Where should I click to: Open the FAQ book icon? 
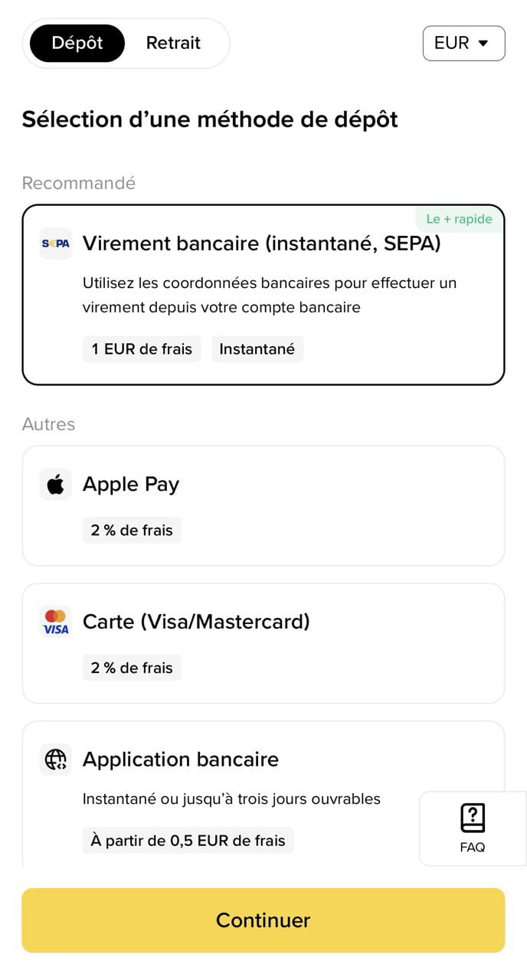473,818
